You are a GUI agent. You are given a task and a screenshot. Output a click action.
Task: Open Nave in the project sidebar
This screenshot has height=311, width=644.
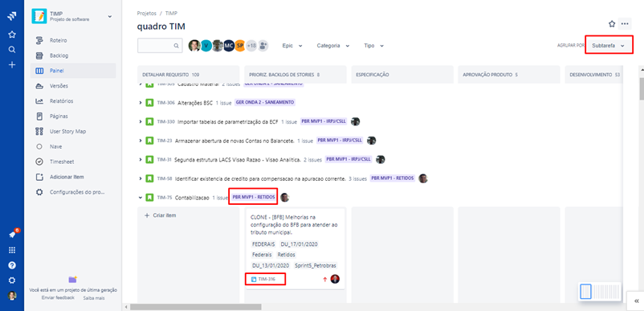click(73, 146)
